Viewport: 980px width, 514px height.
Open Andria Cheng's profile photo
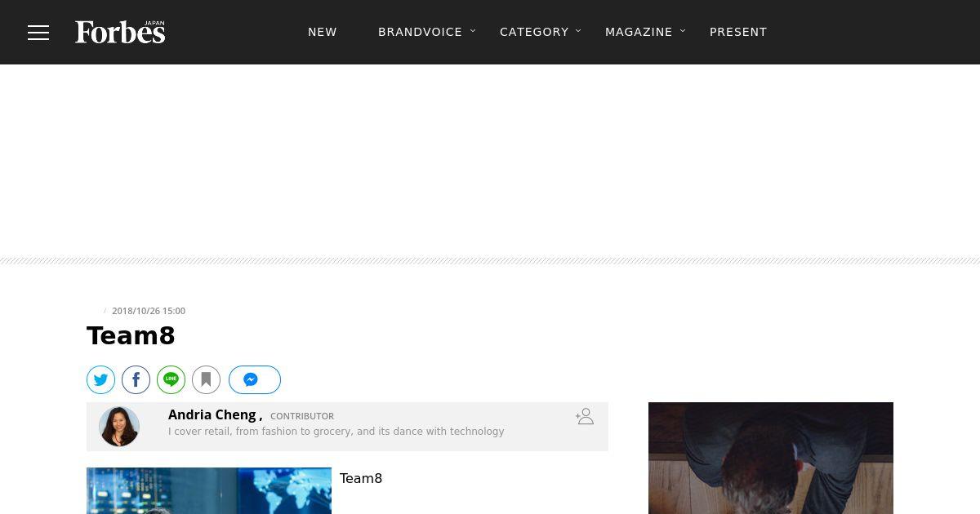119,427
